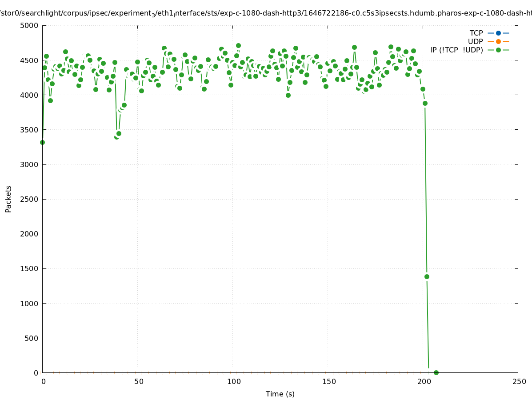Click the 250 tick on x-axis
The image size is (532, 400).
coord(519,381)
